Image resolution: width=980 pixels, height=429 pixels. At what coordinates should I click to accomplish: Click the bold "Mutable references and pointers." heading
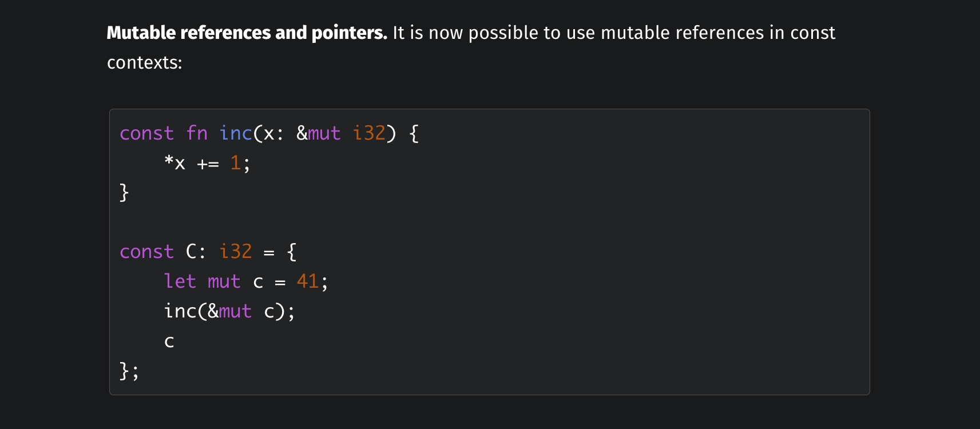point(247,33)
